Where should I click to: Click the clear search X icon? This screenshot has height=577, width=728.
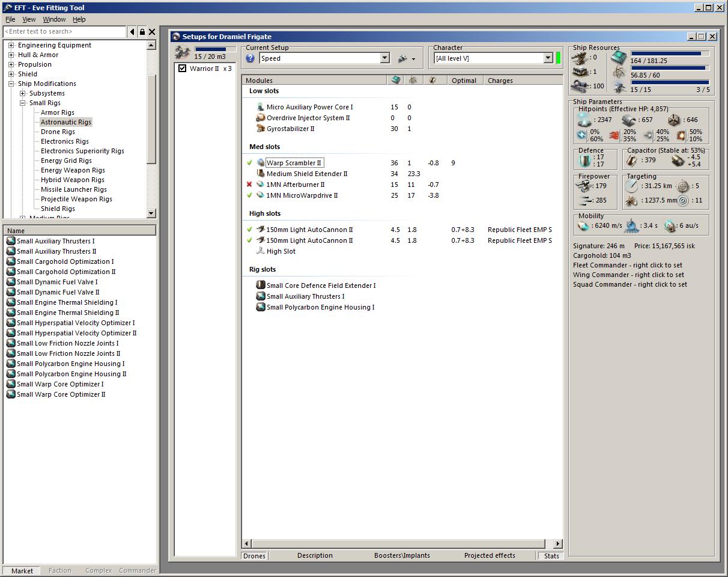[x=152, y=32]
